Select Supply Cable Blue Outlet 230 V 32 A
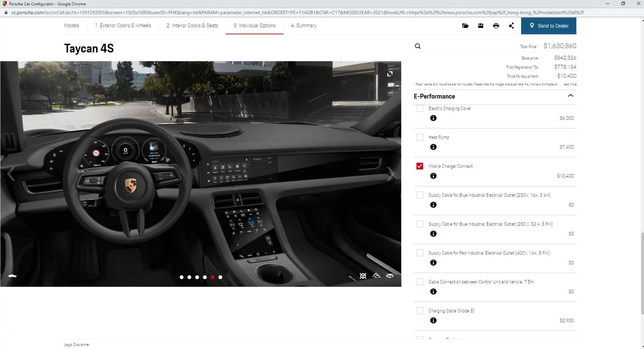The width and height of the screenshot is (644, 349). [420, 224]
